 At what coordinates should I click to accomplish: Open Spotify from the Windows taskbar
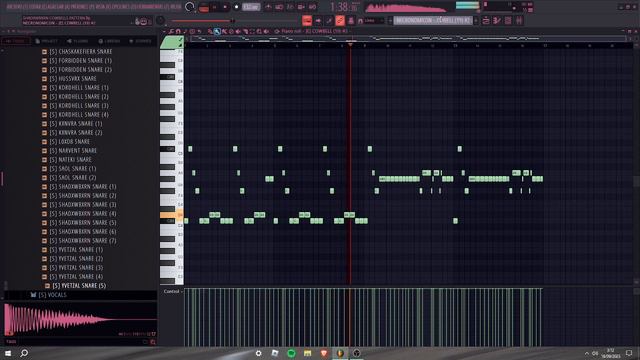(x=291, y=353)
